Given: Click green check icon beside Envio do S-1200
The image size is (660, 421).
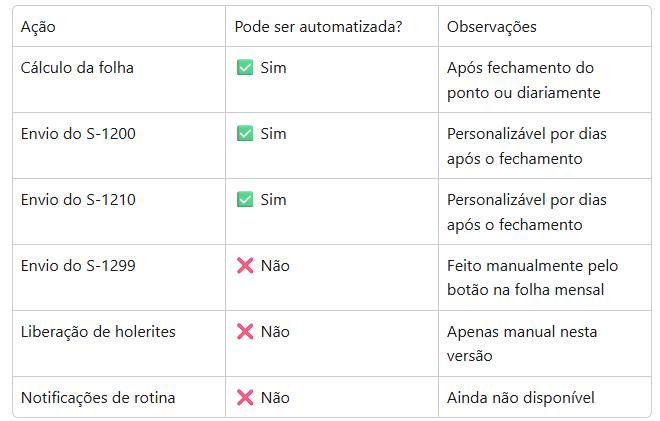Looking at the screenshot, I should click(x=245, y=134).
